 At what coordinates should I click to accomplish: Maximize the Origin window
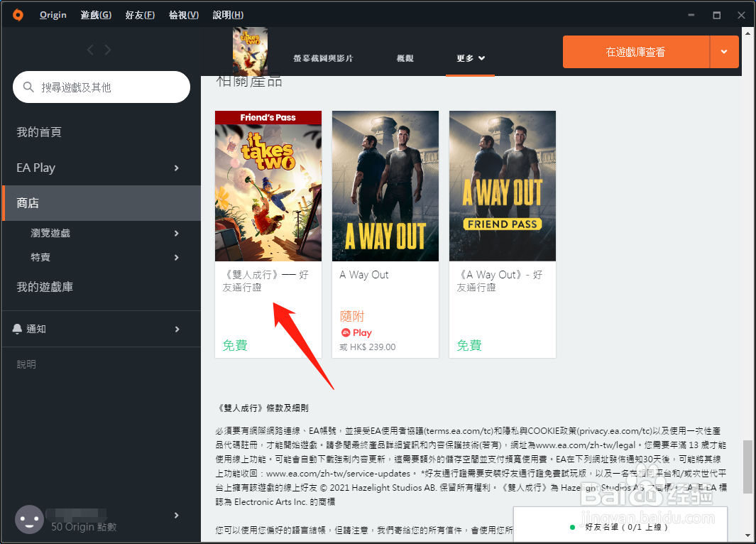716,15
